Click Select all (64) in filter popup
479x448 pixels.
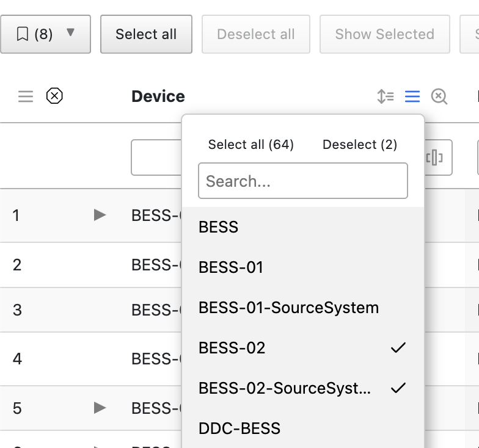(251, 145)
